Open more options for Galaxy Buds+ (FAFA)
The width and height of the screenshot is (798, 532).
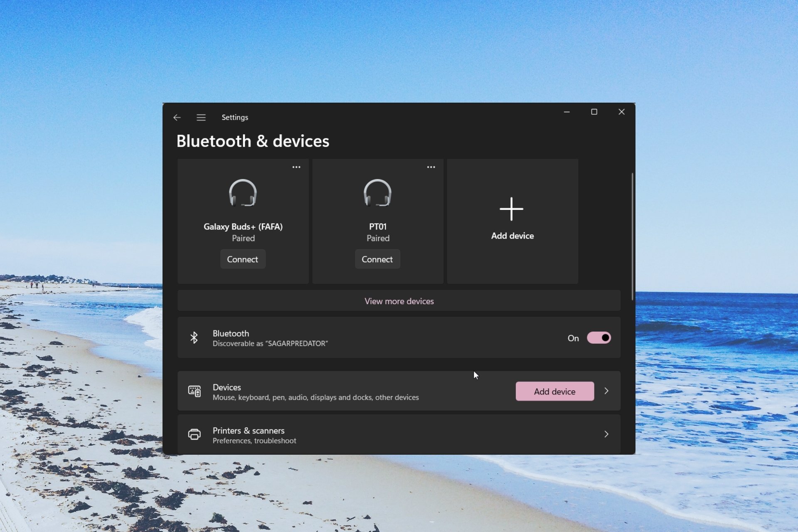296,167
